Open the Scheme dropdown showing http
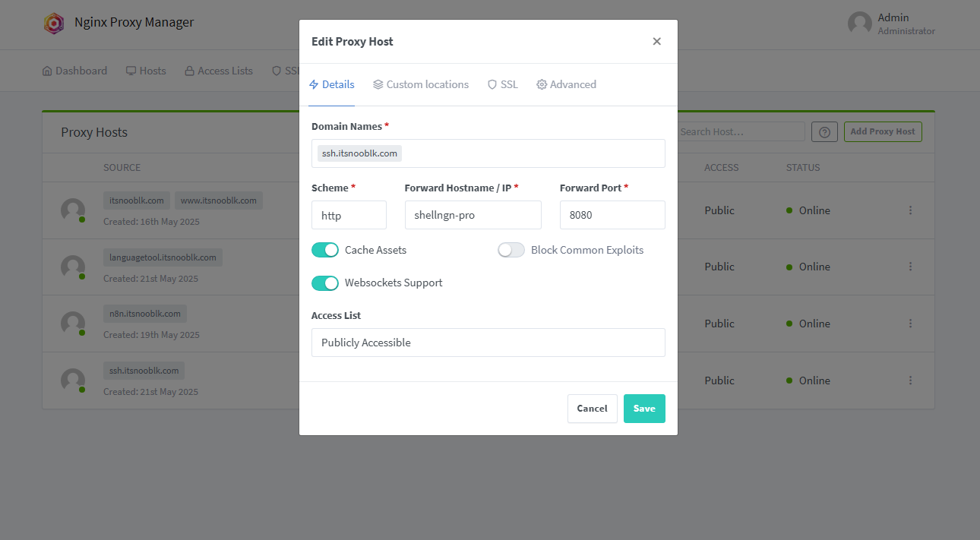Image resolution: width=980 pixels, height=540 pixels. (x=349, y=215)
